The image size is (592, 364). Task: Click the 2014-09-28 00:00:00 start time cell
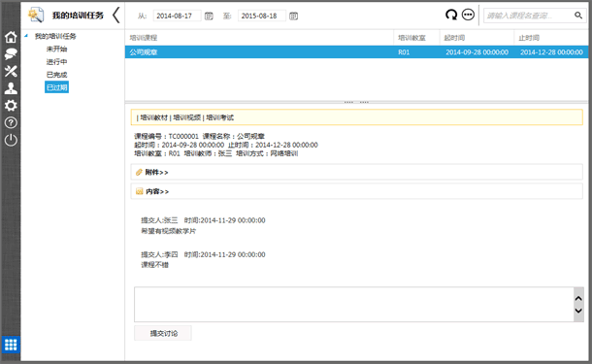(x=477, y=52)
